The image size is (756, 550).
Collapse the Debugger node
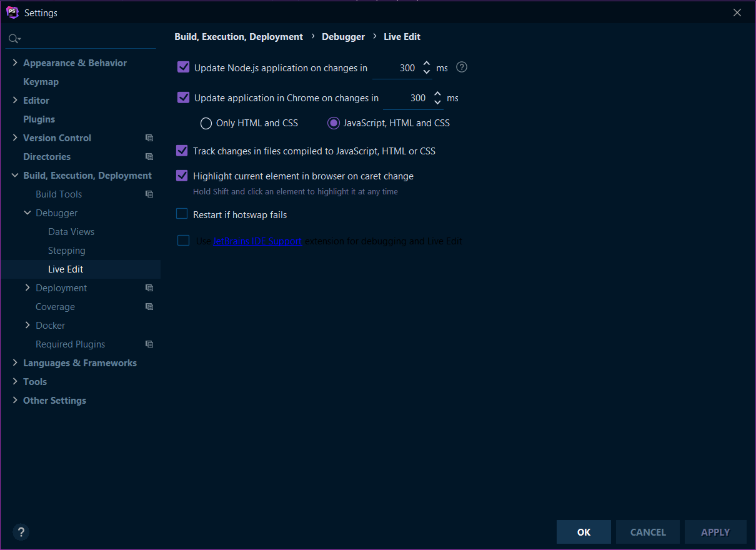[27, 212]
